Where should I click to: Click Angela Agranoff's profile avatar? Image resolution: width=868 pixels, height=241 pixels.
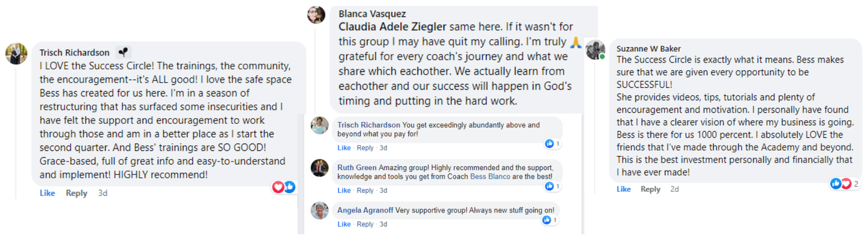tap(319, 210)
